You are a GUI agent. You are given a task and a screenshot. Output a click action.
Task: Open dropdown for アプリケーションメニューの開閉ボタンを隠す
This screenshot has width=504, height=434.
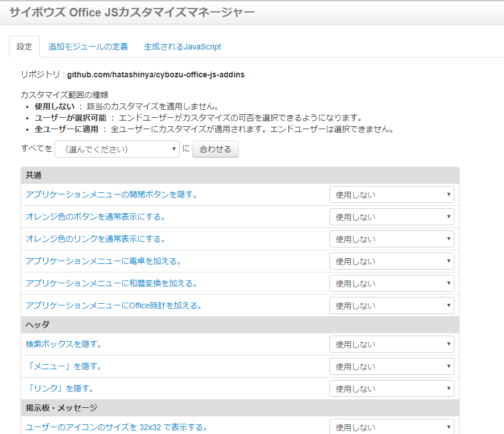(391, 195)
